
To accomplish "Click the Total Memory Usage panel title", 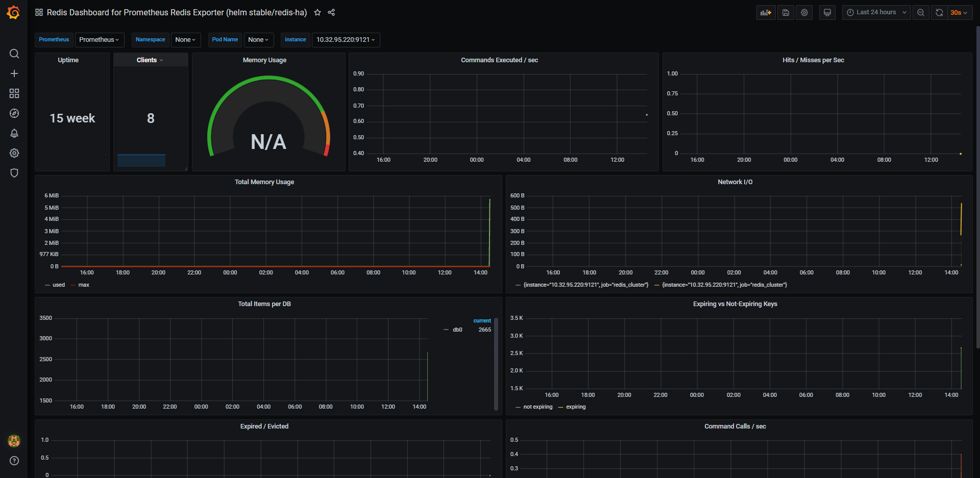I will click(264, 182).
